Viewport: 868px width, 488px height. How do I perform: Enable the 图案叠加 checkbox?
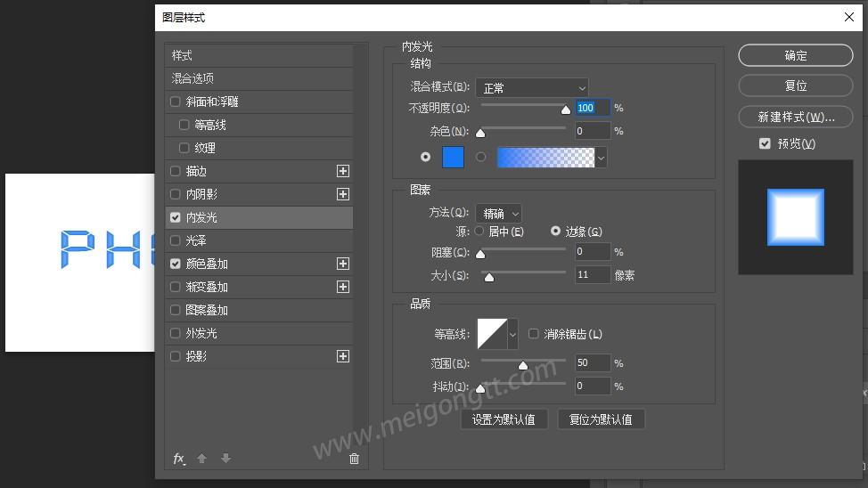(x=176, y=310)
